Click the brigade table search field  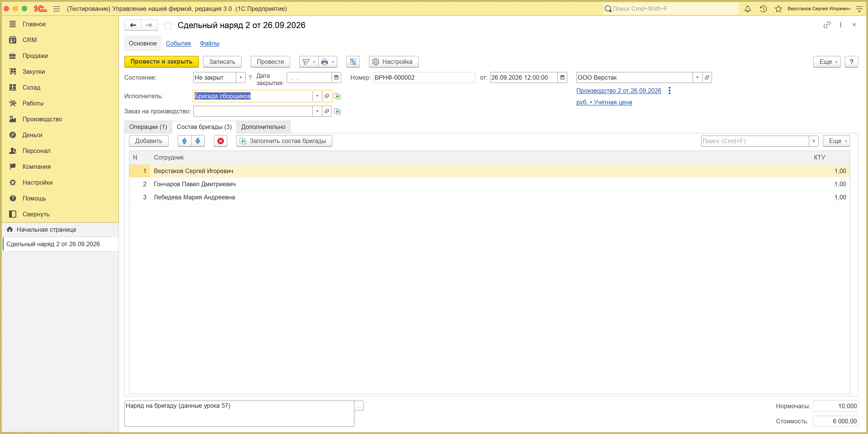tap(755, 141)
